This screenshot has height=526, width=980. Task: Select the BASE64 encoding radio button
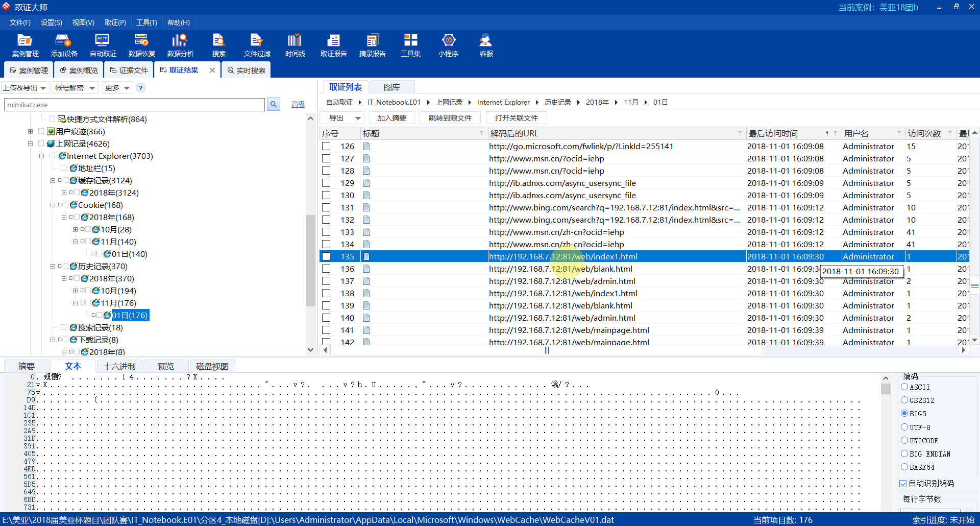pyautogui.click(x=904, y=467)
